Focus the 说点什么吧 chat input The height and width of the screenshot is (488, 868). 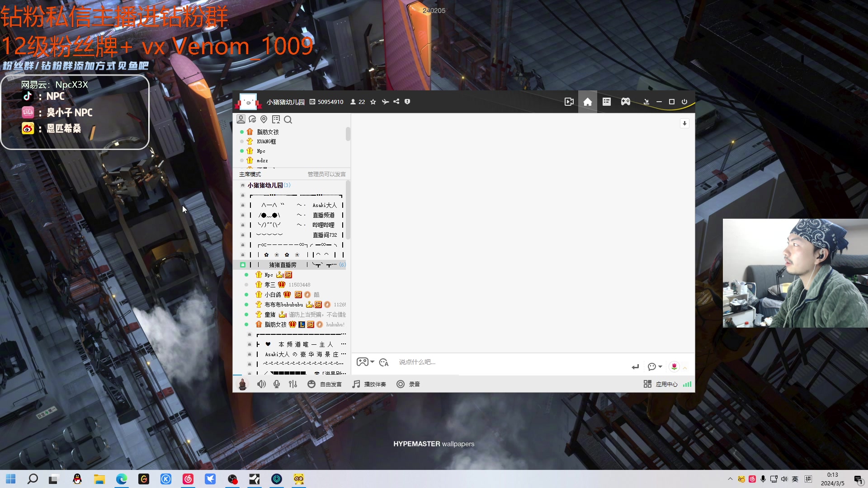511,362
